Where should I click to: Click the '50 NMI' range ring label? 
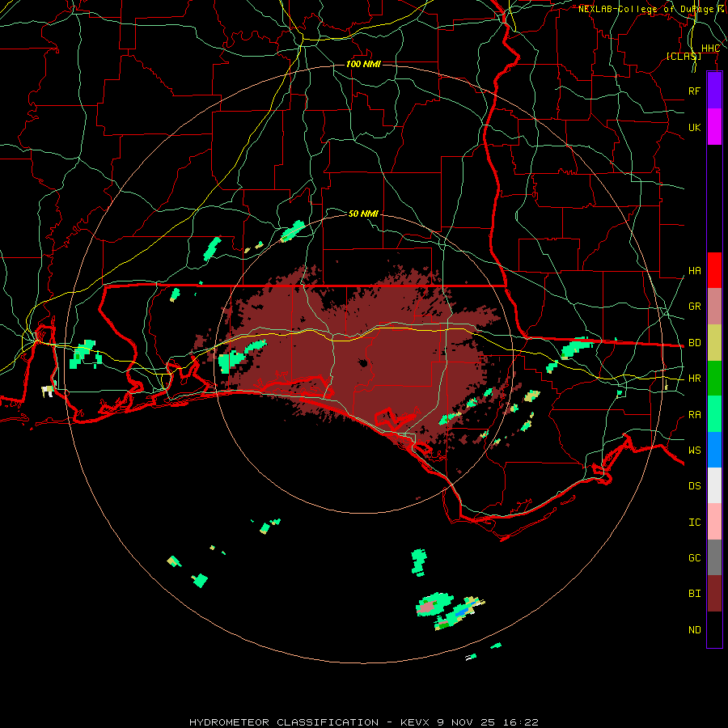click(363, 214)
